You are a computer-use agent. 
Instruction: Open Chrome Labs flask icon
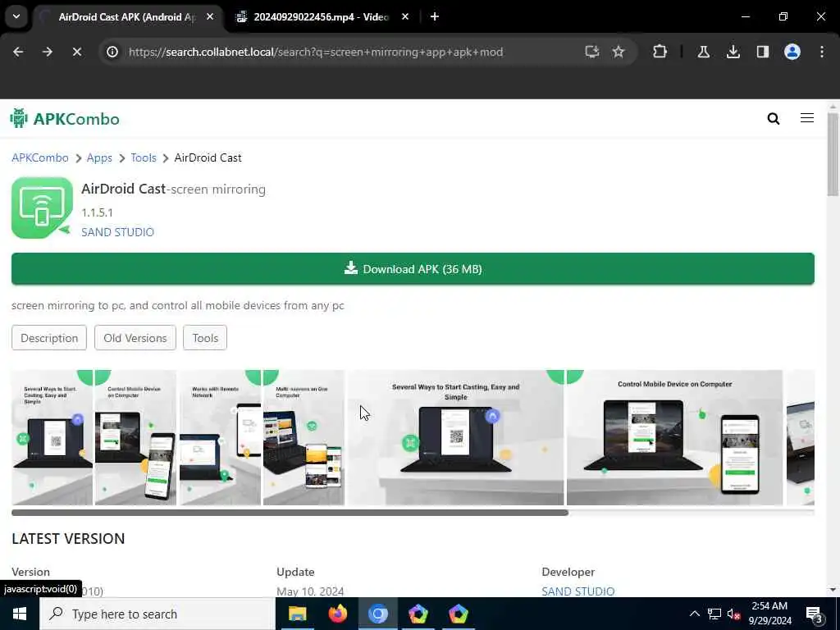(x=703, y=52)
